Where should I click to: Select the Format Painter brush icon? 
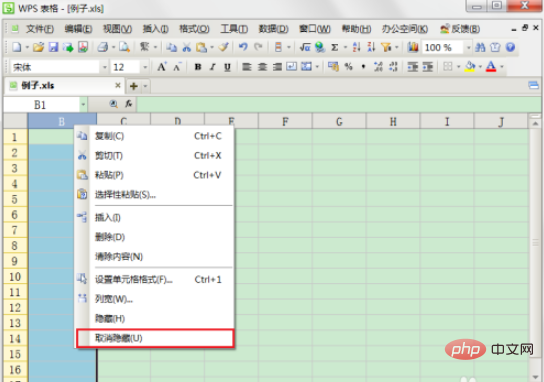pos(224,47)
